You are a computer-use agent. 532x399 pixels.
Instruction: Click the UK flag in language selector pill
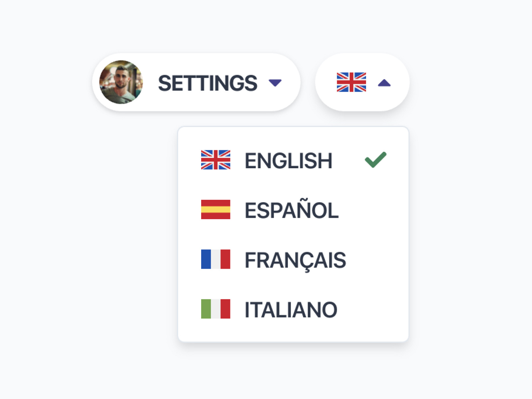coord(351,82)
